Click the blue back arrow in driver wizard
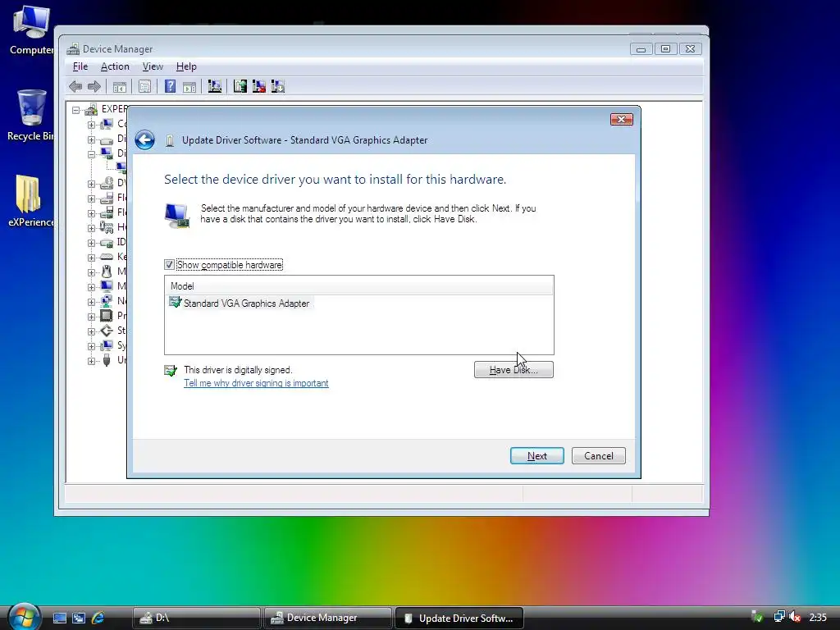This screenshot has width=840, height=630. (144, 139)
